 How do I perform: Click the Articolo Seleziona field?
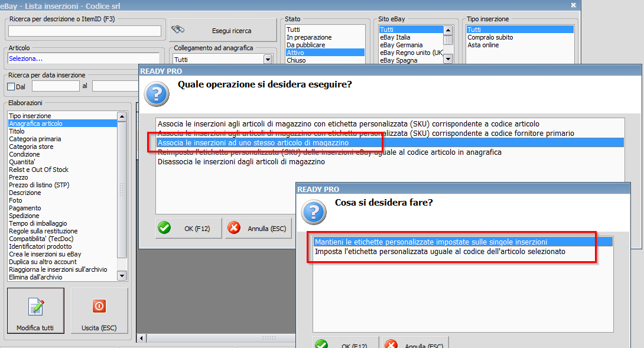pyautogui.click(x=83, y=58)
